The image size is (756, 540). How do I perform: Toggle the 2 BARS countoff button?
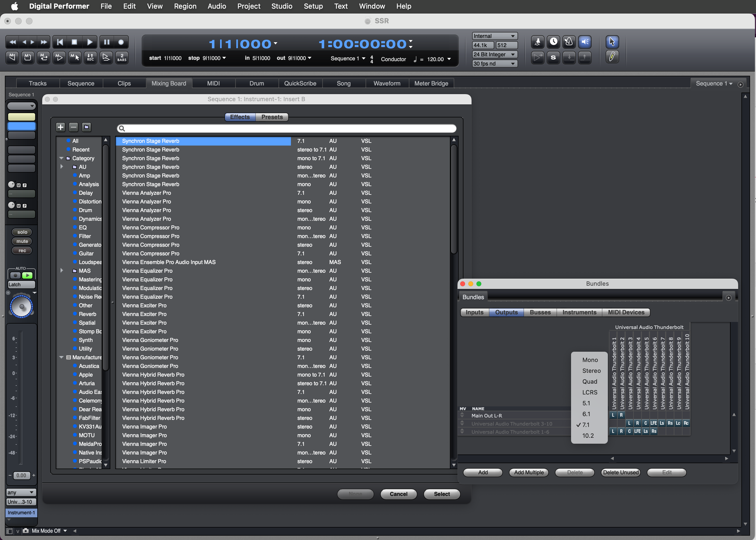(122, 58)
